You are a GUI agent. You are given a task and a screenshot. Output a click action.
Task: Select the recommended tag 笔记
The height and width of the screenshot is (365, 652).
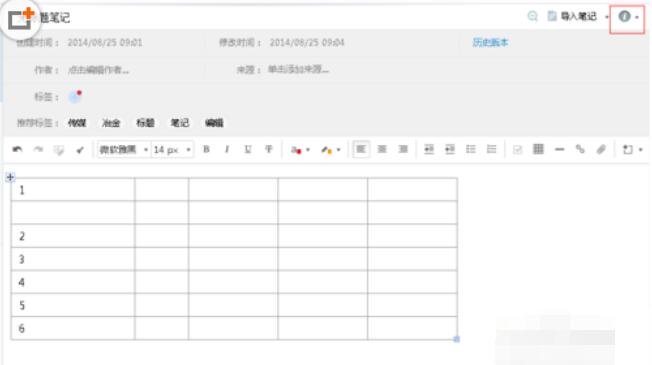180,123
